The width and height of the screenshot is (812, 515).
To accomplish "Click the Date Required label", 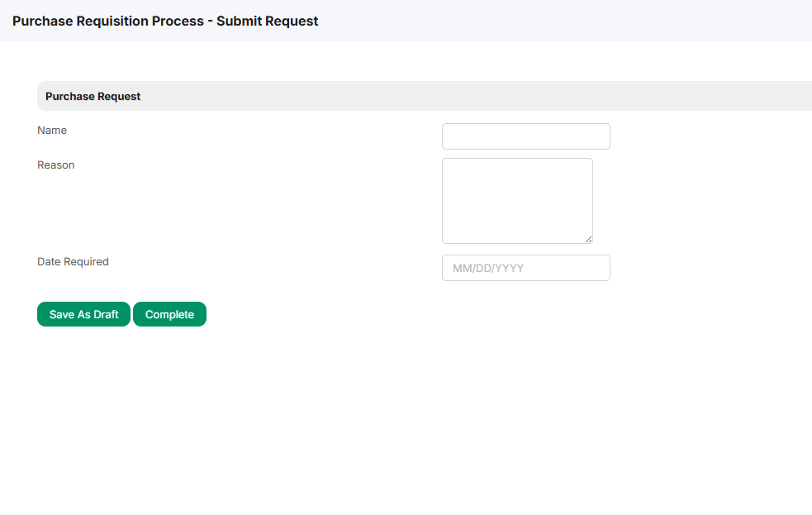I will (73, 262).
